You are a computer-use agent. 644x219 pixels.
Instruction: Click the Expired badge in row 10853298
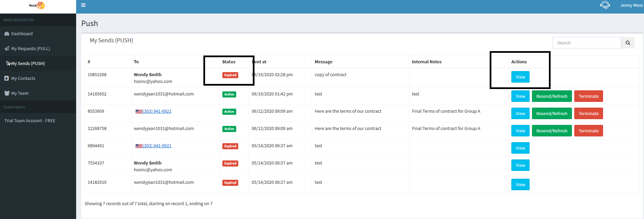click(230, 75)
